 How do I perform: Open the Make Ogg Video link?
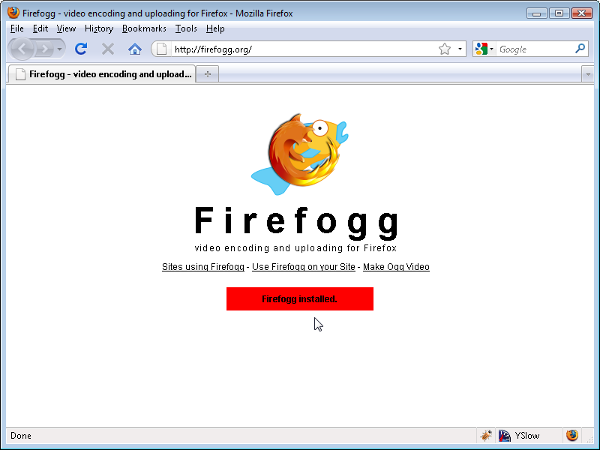coord(396,267)
